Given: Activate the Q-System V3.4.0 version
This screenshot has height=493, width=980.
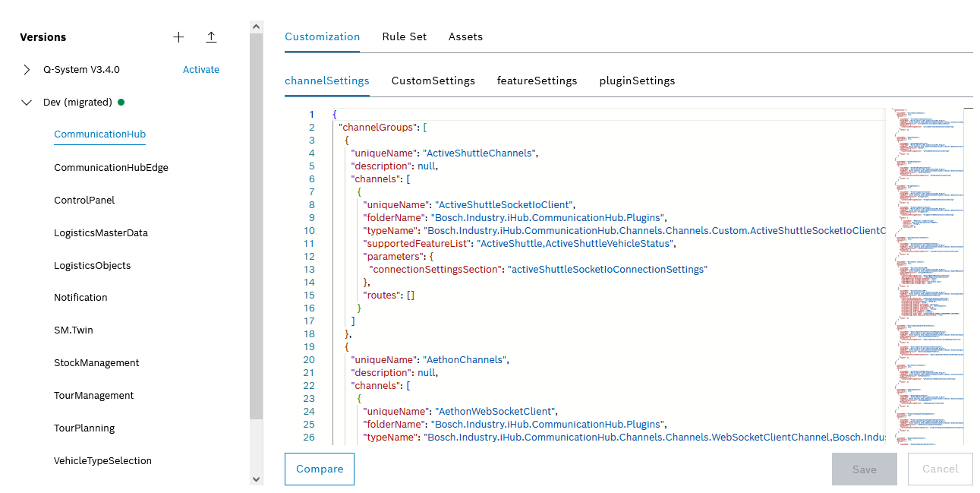Looking at the screenshot, I should (201, 70).
